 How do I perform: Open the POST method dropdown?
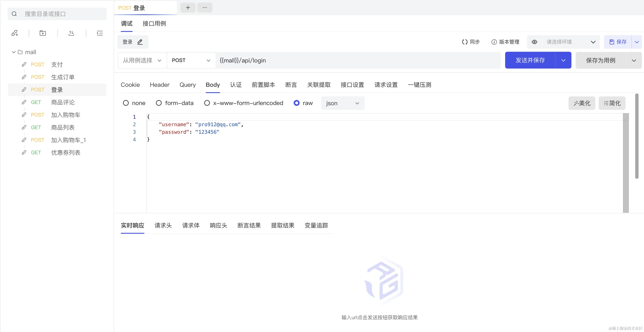(x=191, y=60)
